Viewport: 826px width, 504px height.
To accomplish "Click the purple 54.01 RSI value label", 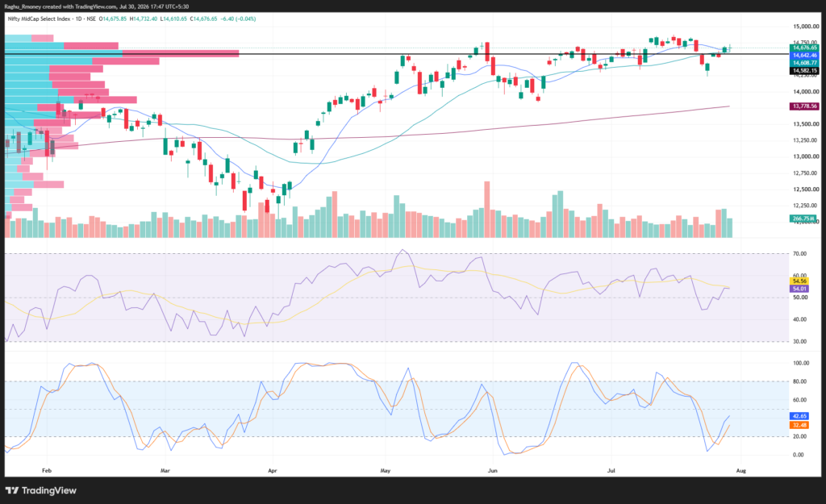I will [x=799, y=289].
